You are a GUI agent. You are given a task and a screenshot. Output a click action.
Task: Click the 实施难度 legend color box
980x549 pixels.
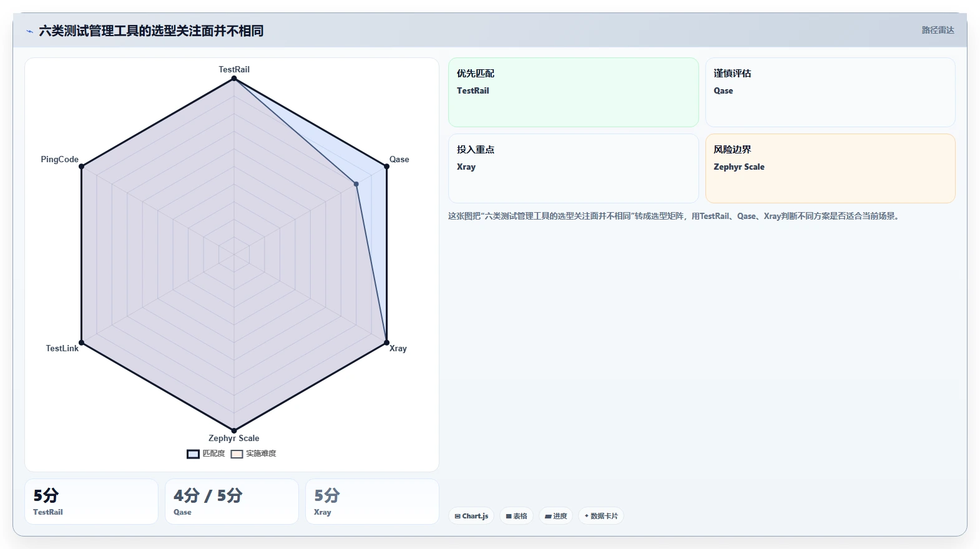point(237,454)
